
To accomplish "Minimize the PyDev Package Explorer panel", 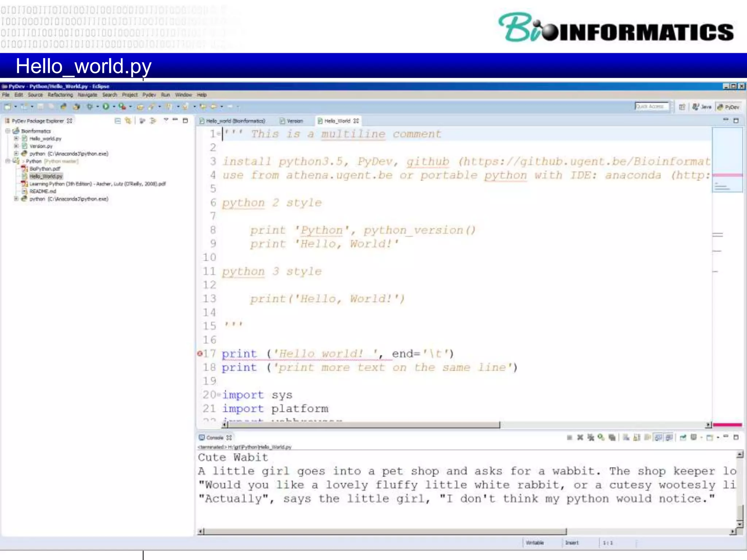I will click(175, 120).
